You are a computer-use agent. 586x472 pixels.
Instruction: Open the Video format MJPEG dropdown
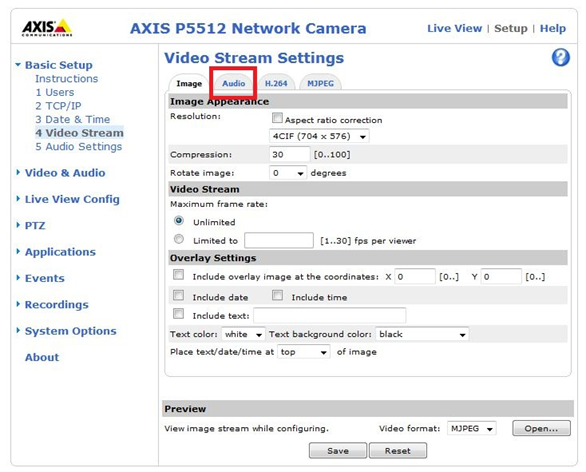pyautogui.click(x=472, y=429)
